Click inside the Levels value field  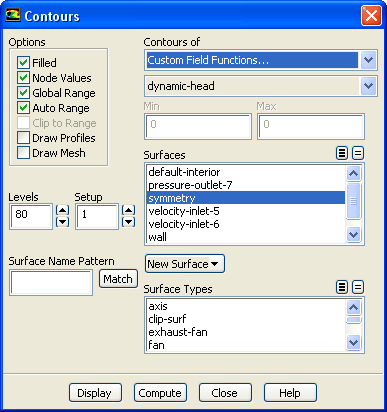[31, 216]
